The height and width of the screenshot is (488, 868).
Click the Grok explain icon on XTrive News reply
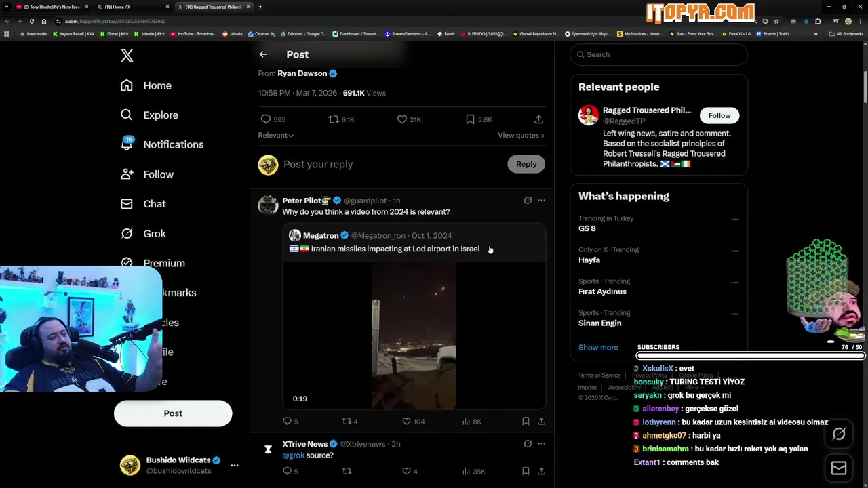[528, 444]
